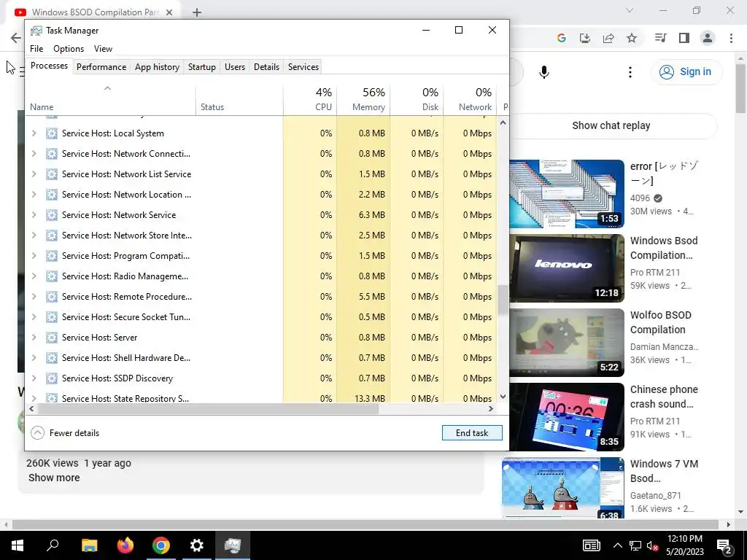This screenshot has width=747, height=560.
Task: Switch to the App history tab
Action: point(157,66)
